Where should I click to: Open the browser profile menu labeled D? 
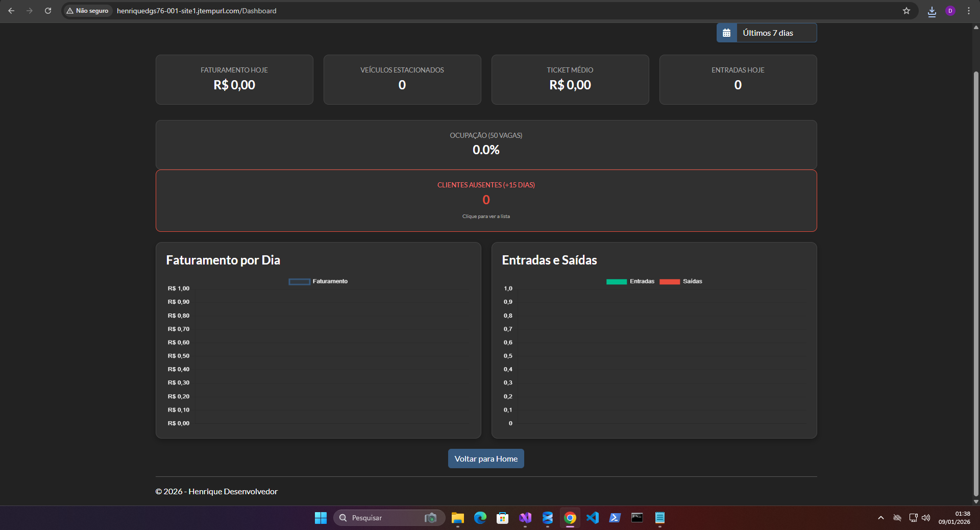(x=950, y=11)
